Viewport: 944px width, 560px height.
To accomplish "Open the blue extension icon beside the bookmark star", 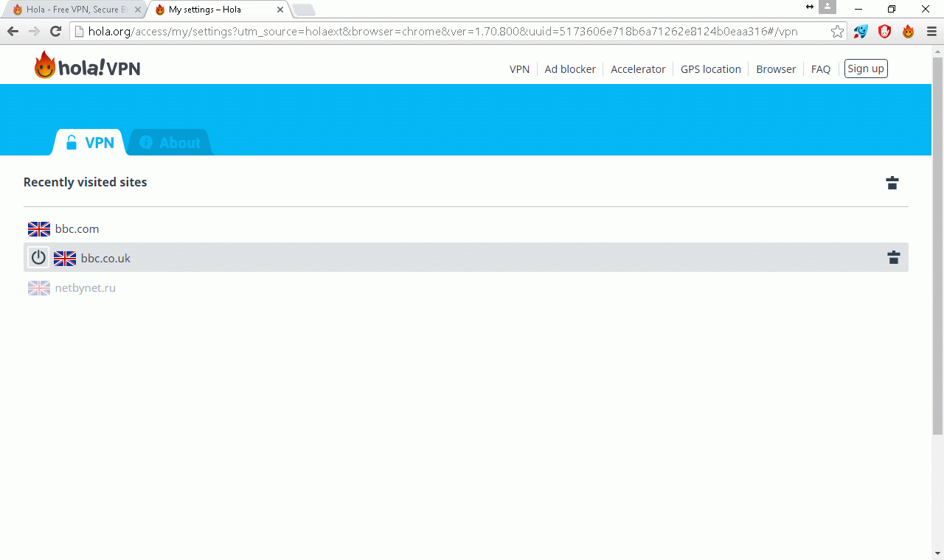I will (x=861, y=32).
